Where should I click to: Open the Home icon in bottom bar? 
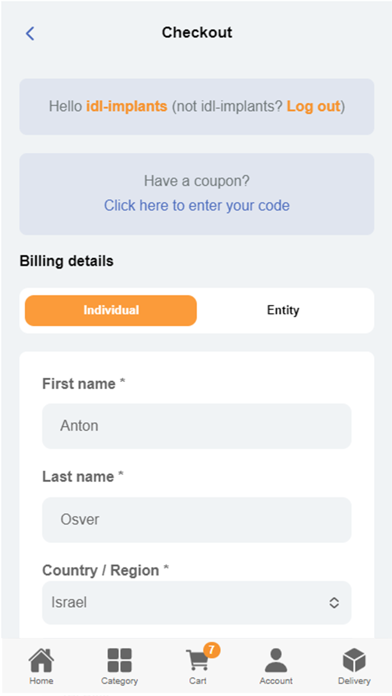click(x=41, y=660)
